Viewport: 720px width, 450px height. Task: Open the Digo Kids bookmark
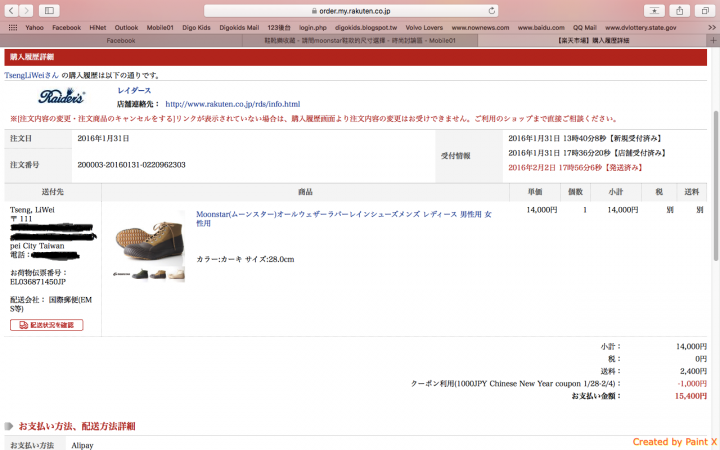click(x=196, y=28)
